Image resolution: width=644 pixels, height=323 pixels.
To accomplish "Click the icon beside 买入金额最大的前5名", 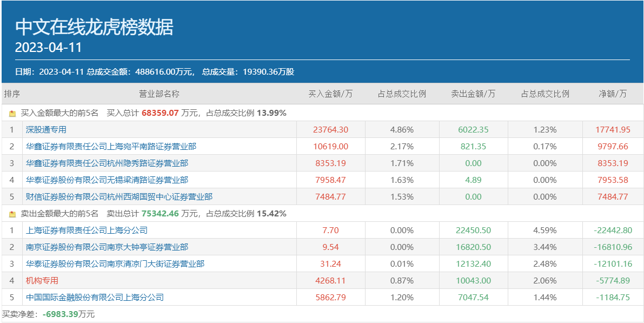I will tap(12, 114).
